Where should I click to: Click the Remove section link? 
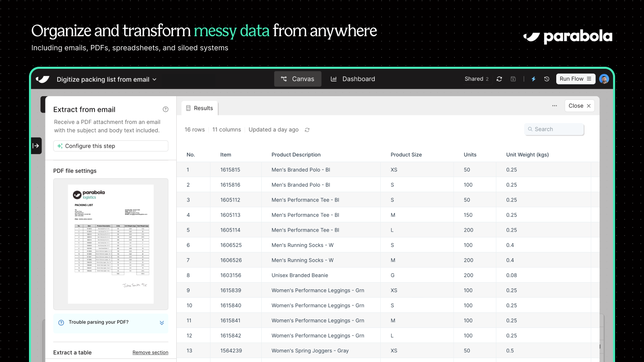151,352
